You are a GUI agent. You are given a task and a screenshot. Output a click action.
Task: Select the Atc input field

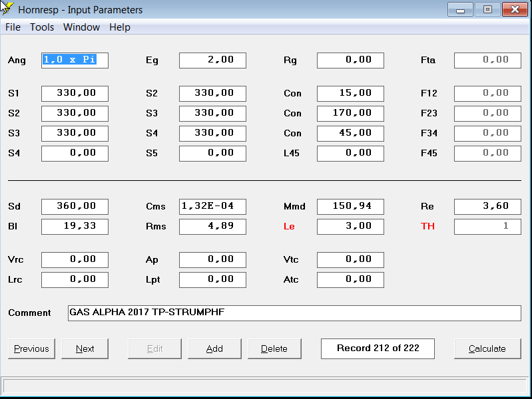click(x=350, y=280)
